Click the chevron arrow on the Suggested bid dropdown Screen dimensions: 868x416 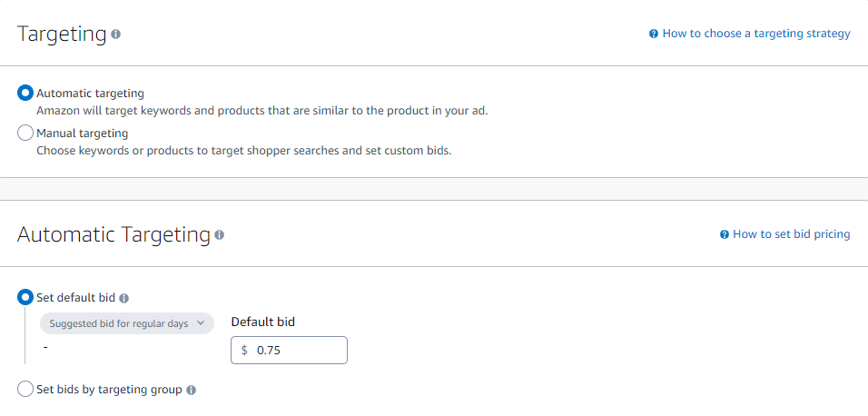[201, 323]
